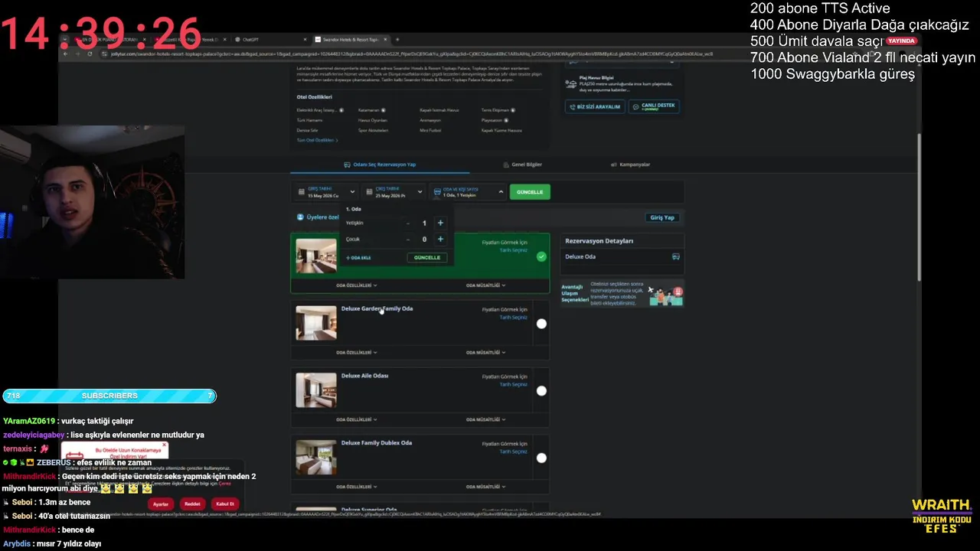980x551 pixels.
Task: Click the Ayarlar cookie button
Action: click(x=161, y=504)
